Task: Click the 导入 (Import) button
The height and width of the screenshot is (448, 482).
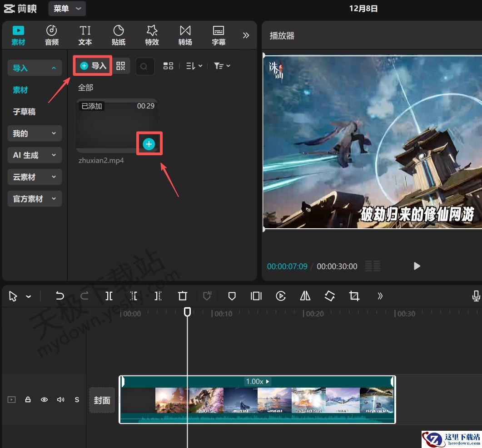Action: click(92, 65)
